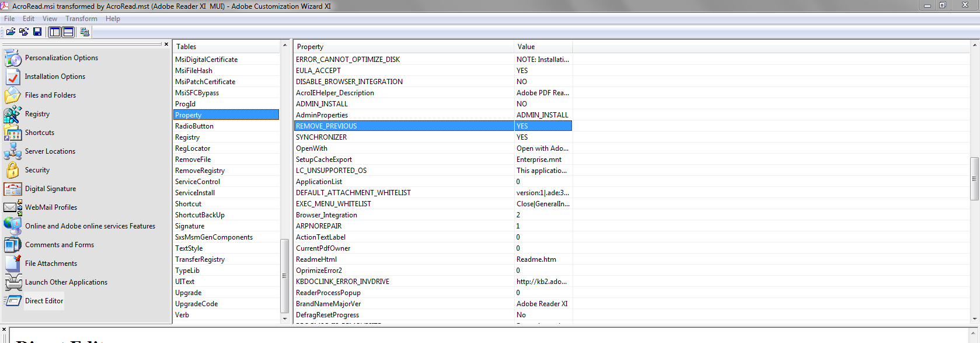The height and width of the screenshot is (343, 980).
Task: Click the WebMail Profiles envelope icon
Action: (13, 207)
